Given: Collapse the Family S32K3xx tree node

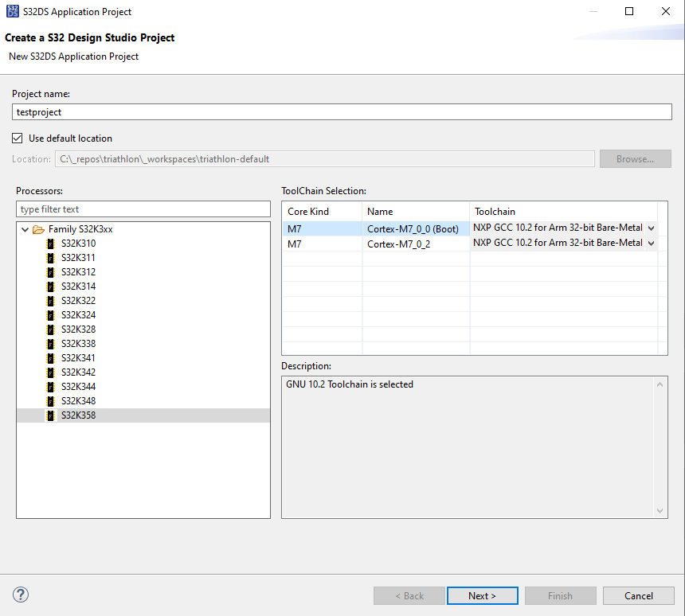Looking at the screenshot, I should click(25, 228).
